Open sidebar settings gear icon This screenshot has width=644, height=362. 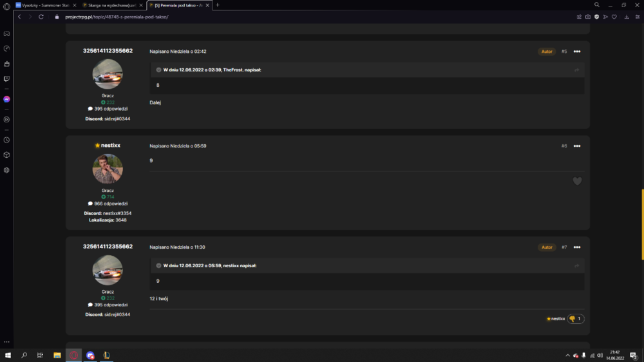tap(6, 170)
